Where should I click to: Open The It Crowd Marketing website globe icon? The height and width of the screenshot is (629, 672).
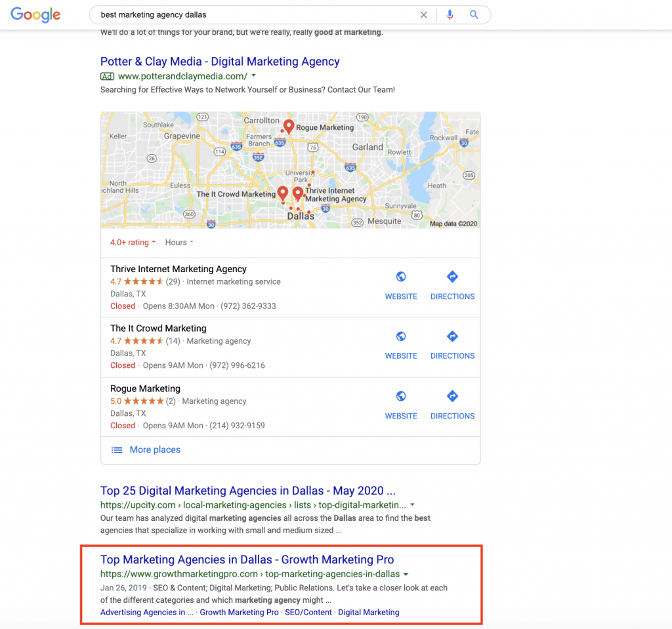pos(401,336)
